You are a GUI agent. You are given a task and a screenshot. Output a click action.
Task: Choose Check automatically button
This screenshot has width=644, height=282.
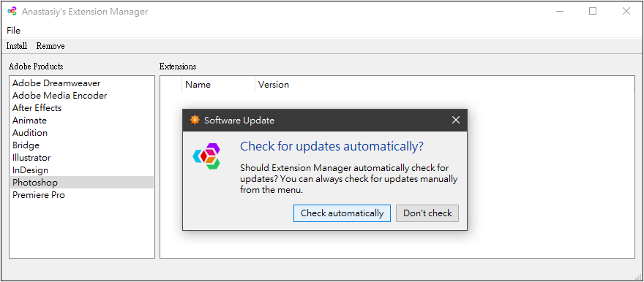point(342,213)
